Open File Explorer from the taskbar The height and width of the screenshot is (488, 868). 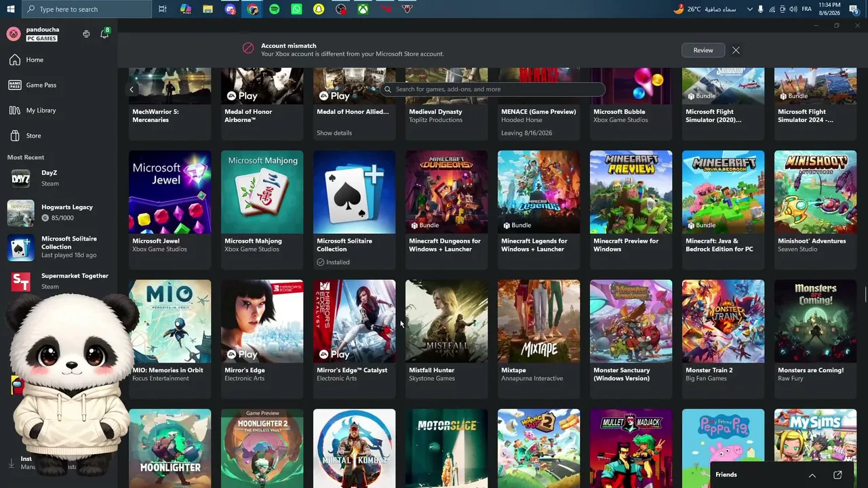click(x=208, y=9)
